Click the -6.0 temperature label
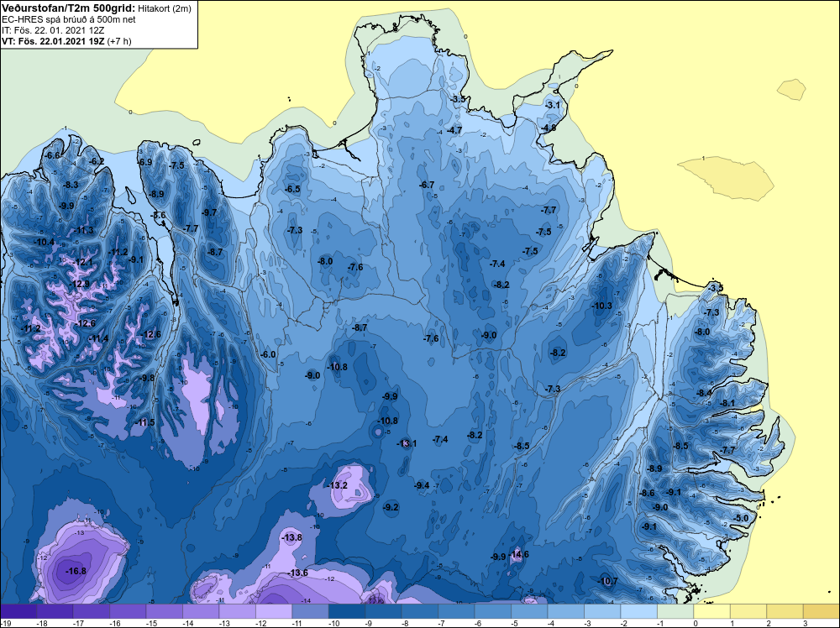Screen dimensions: 840x628 (x=268, y=354)
